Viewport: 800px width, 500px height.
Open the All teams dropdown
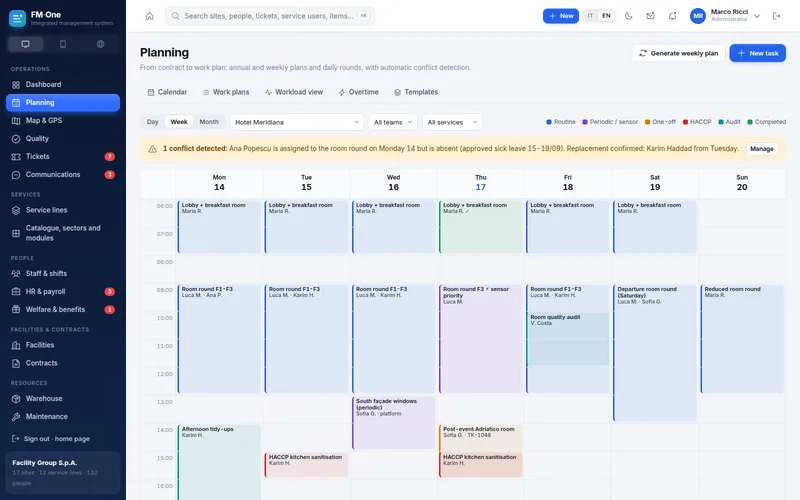point(393,122)
